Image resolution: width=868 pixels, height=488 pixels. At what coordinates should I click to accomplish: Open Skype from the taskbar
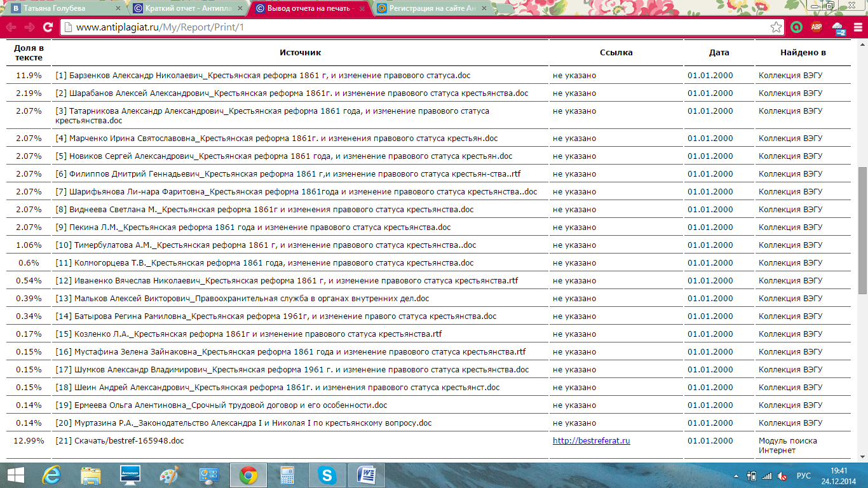327,475
